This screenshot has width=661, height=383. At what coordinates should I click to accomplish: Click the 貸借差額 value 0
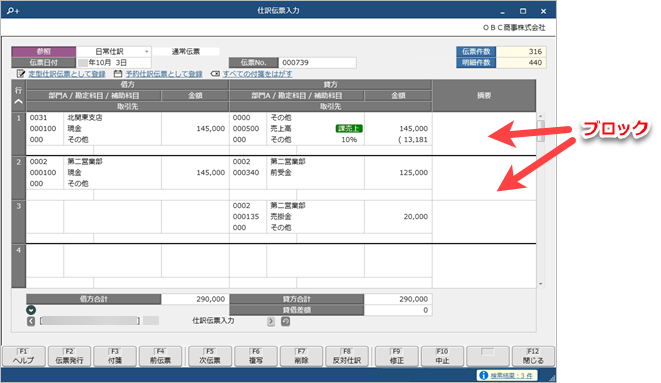(398, 310)
